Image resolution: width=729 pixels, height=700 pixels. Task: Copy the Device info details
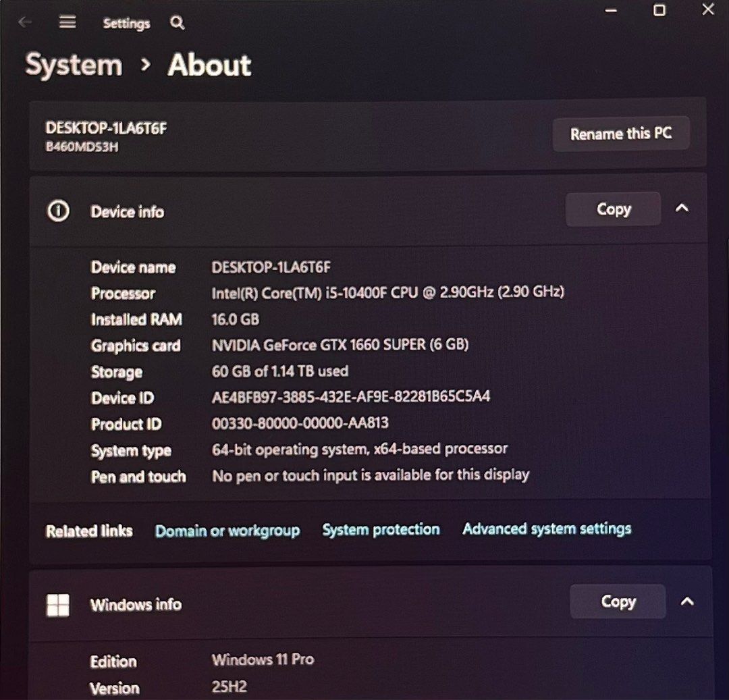pyautogui.click(x=613, y=209)
